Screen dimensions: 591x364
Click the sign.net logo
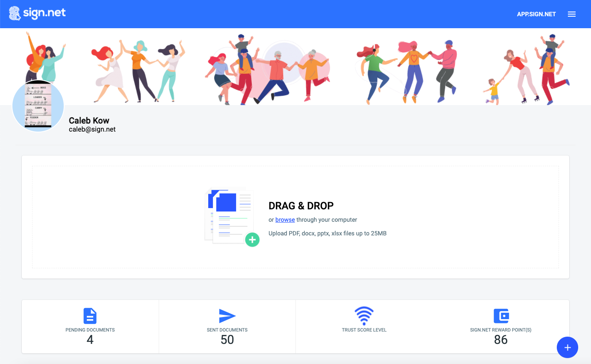click(x=38, y=13)
